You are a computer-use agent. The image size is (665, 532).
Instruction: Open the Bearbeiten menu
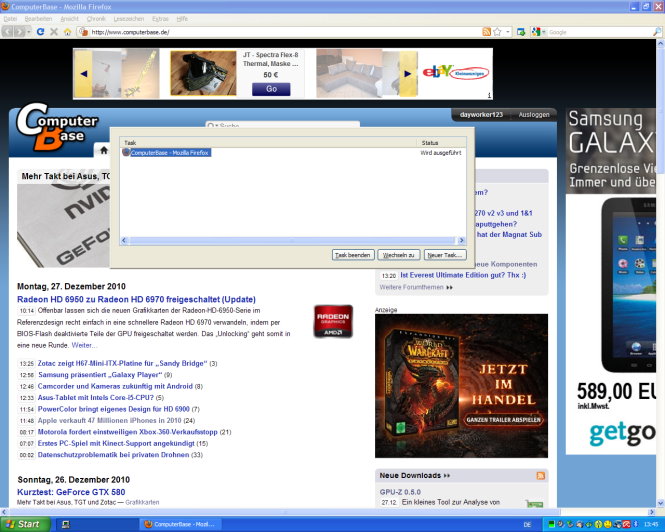(x=38, y=19)
